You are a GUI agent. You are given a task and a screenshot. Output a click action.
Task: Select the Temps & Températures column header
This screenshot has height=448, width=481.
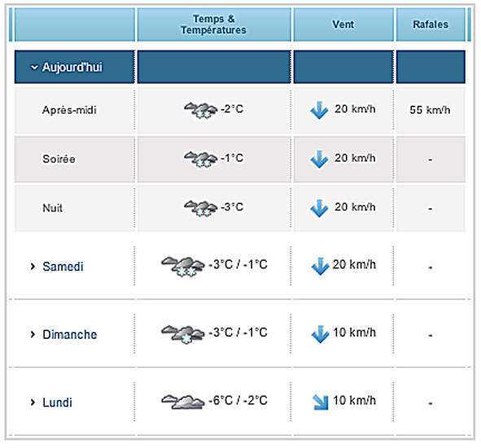(x=214, y=24)
